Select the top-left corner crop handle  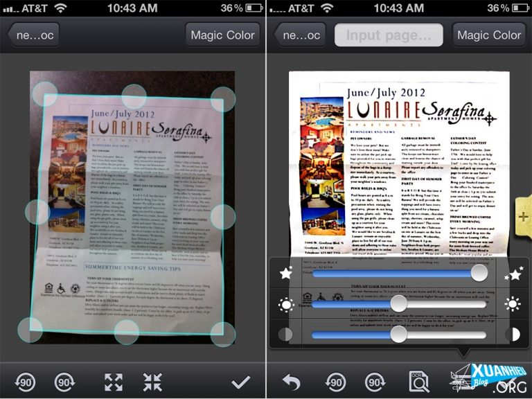[x=45, y=94]
